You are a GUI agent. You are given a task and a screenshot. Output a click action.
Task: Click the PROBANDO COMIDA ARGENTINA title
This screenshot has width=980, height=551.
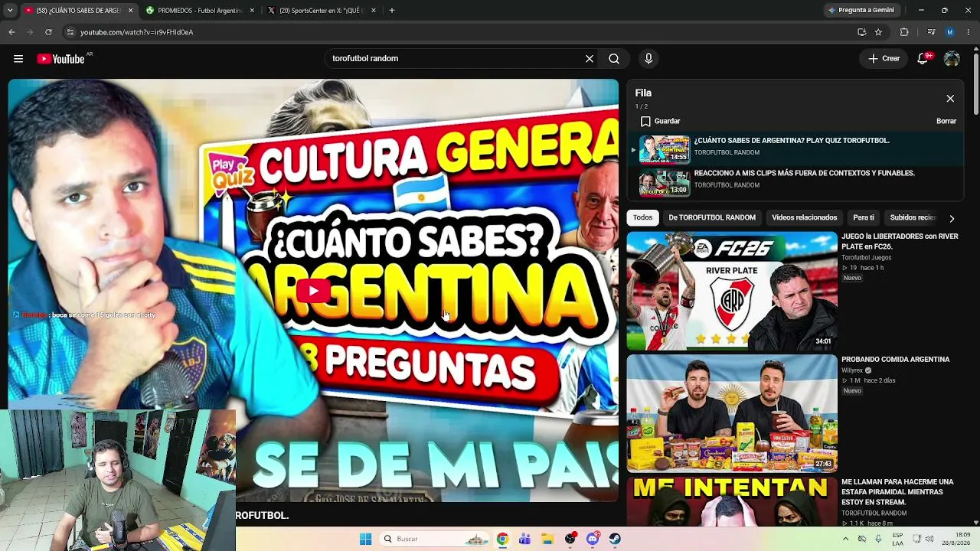click(x=895, y=360)
